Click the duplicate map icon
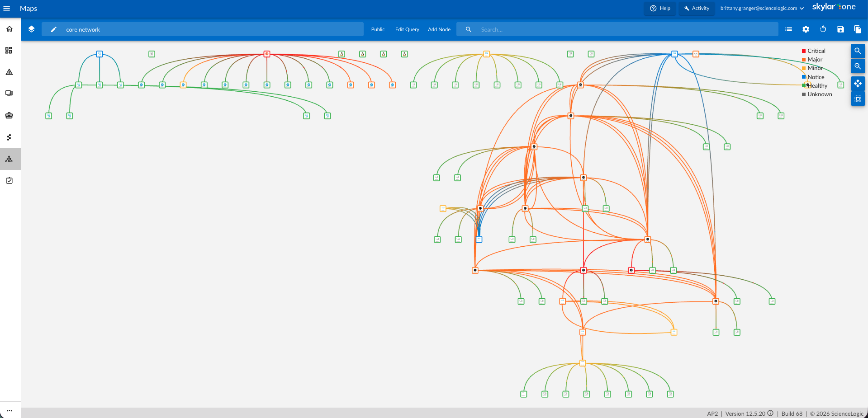The width and height of the screenshot is (868, 418). click(858, 29)
